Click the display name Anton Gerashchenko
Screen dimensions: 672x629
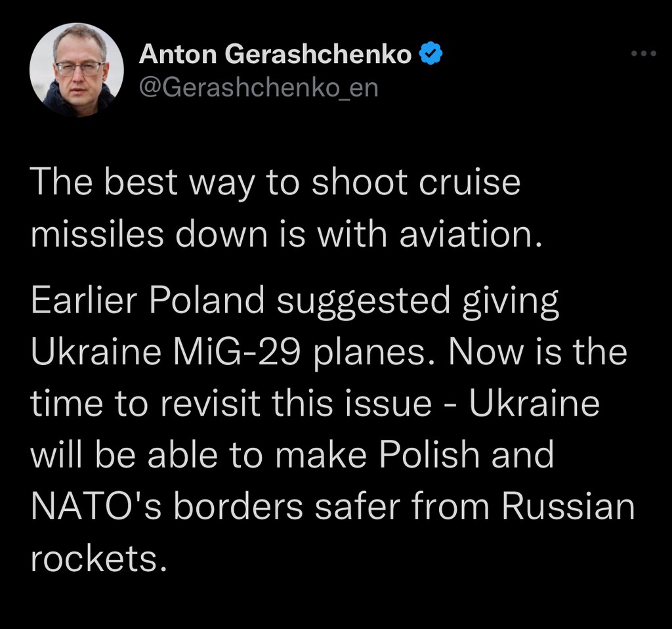(275, 54)
